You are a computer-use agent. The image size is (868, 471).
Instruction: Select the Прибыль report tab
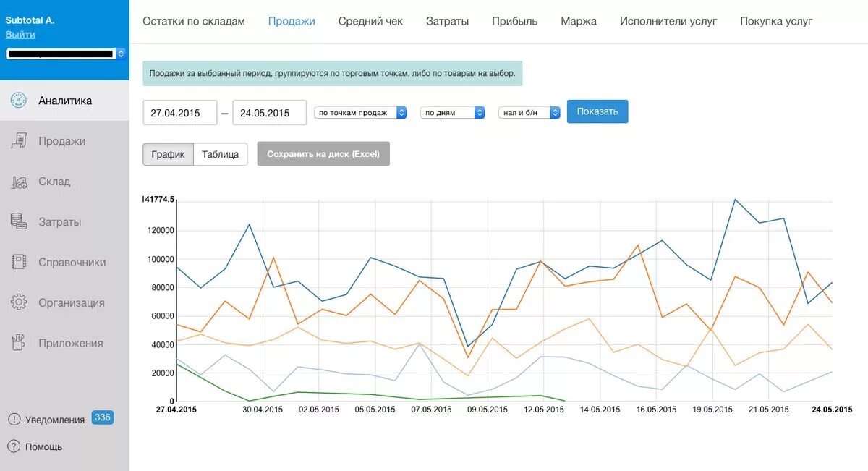pos(515,21)
